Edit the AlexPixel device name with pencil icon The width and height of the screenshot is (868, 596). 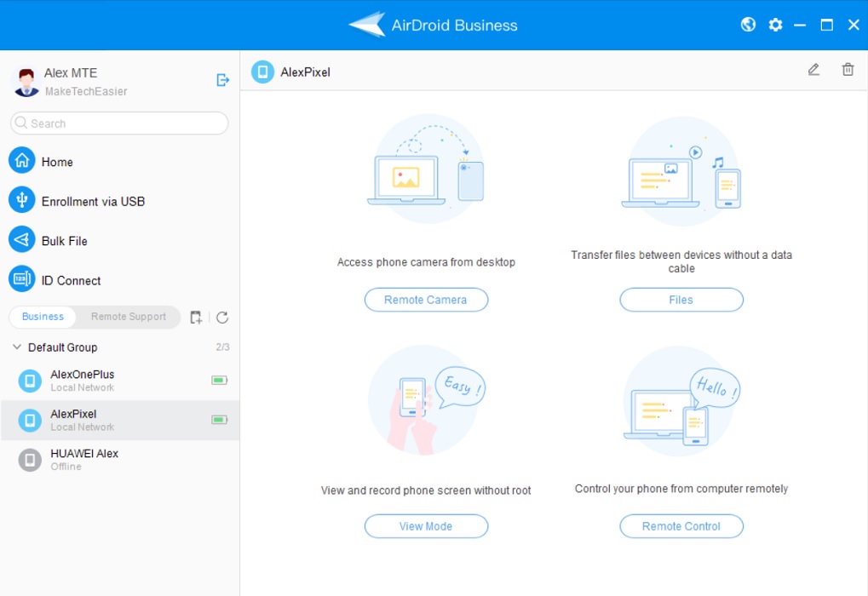(x=813, y=70)
